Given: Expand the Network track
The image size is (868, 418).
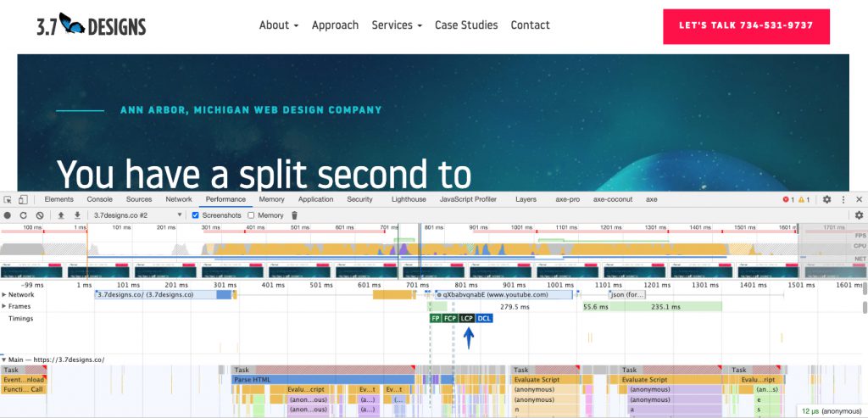Looking at the screenshot, I should [4, 294].
